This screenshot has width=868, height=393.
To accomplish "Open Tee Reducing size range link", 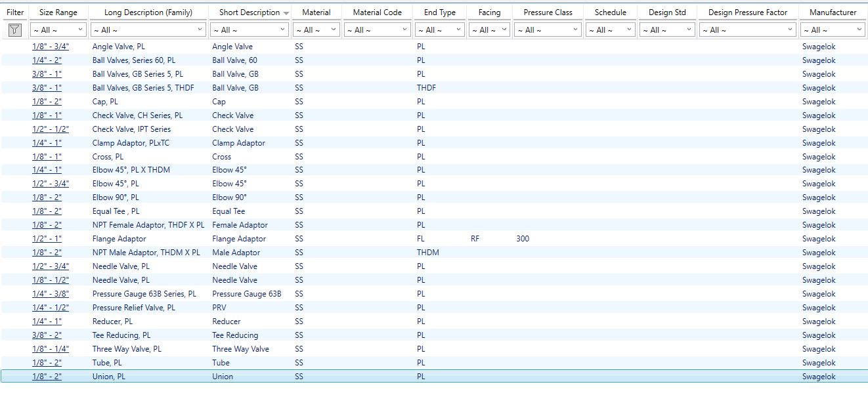I will click(x=47, y=335).
